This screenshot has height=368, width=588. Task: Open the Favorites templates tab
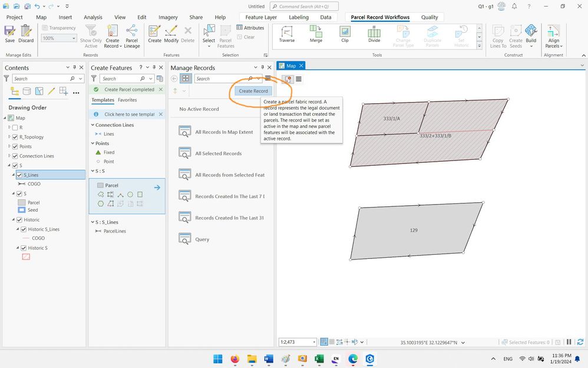127,100
